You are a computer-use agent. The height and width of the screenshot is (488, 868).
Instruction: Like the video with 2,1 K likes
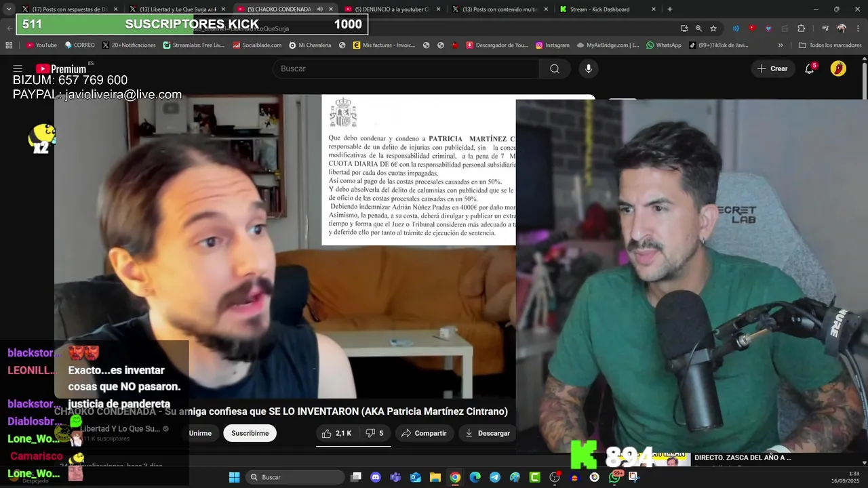pos(337,433)
